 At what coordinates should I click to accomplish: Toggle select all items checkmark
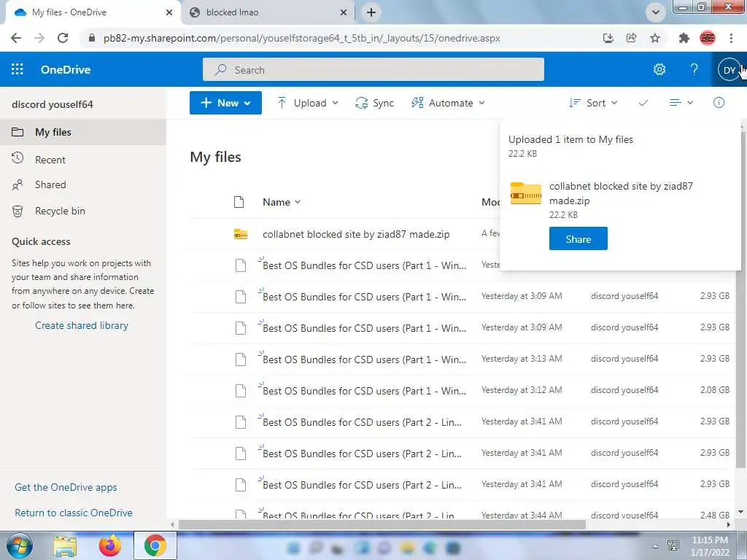click(643, 103)
